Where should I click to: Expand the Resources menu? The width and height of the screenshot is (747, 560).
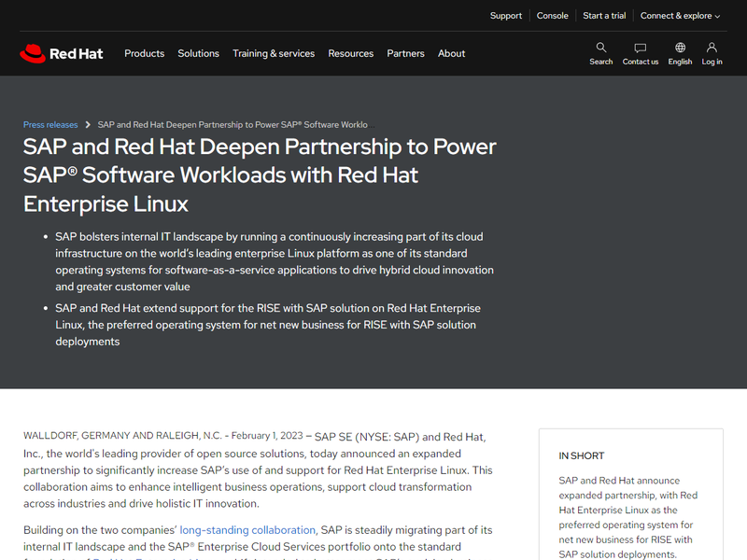351,53
